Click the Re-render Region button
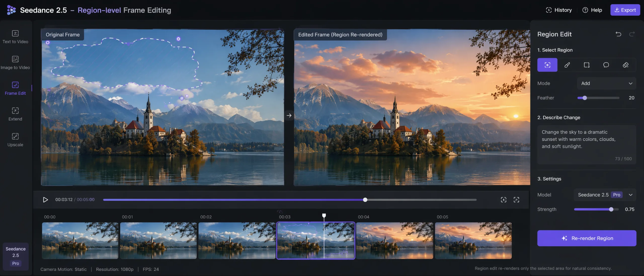644x276 pixels. [x=587, y=238]
